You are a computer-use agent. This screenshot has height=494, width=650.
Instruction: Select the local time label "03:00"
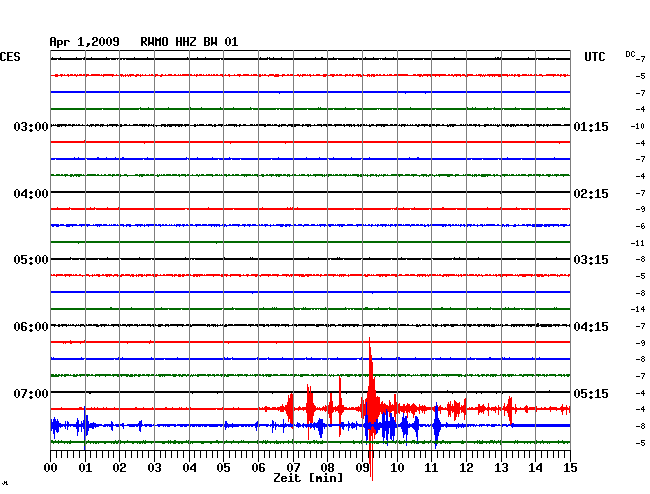[x=31, y=126]
